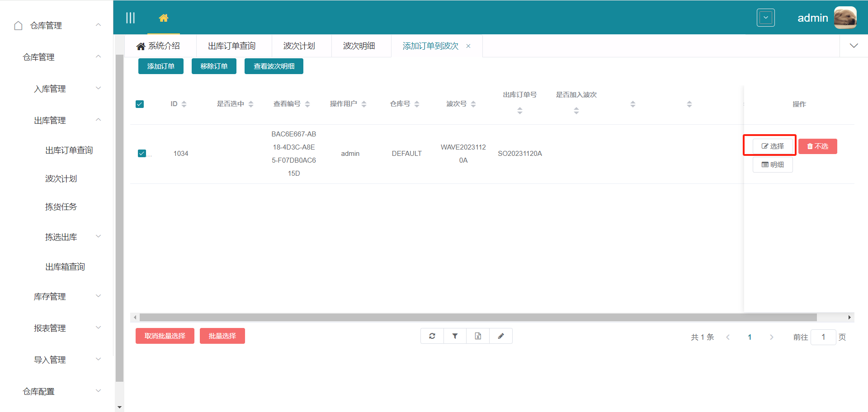Click the pencil edit icon in toolbar

[501, 336]
